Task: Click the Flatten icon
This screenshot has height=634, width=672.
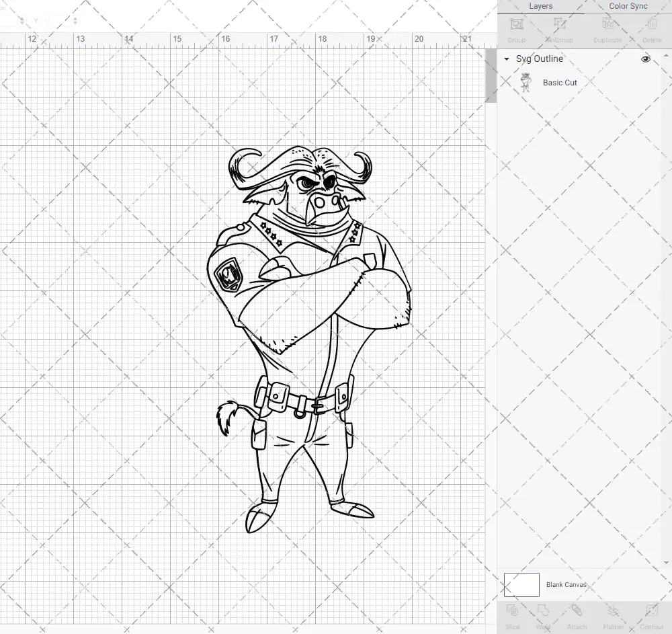Action: pyautogui.click(x=612, y=615)
